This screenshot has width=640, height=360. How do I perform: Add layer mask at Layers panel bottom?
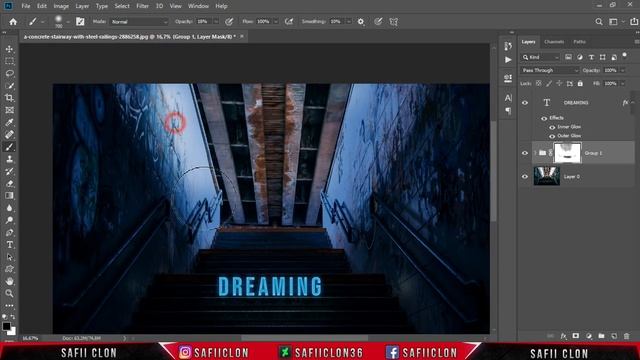coord(576,336)
